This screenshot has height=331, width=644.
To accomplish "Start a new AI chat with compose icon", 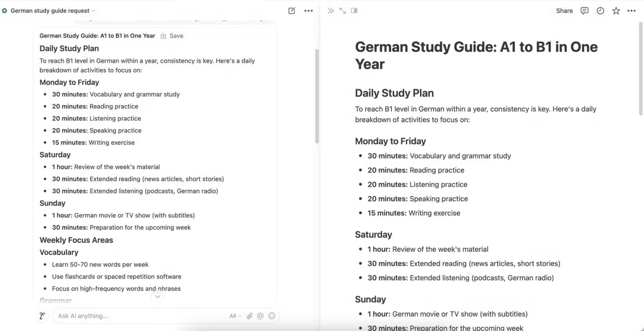I will (292, 11).
